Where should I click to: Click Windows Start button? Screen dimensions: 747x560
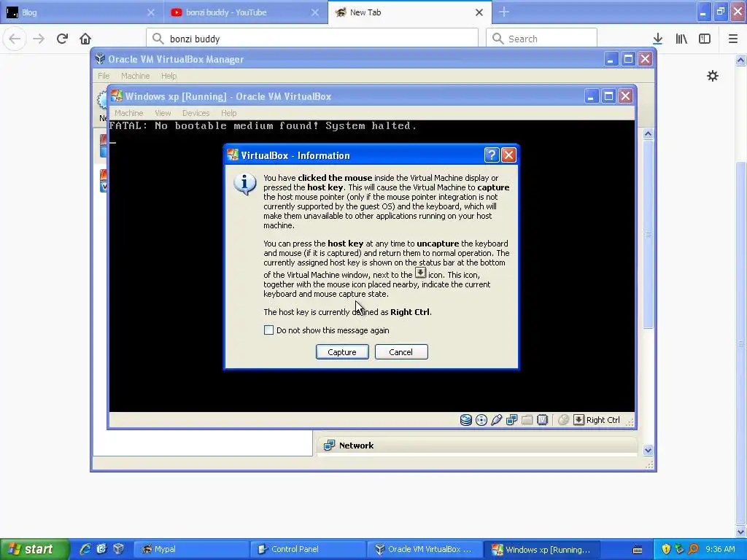click(34, 549)
